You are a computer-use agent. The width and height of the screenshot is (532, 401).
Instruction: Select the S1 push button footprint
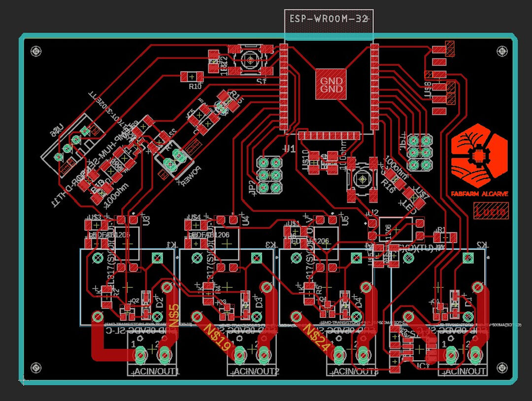pos(251,61)
